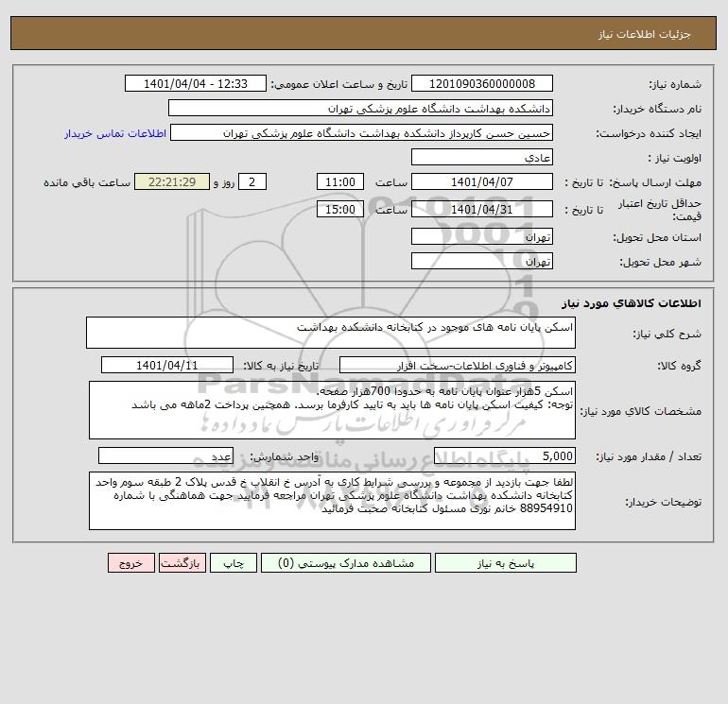Click the delivery province field تهران

point(482,236)
